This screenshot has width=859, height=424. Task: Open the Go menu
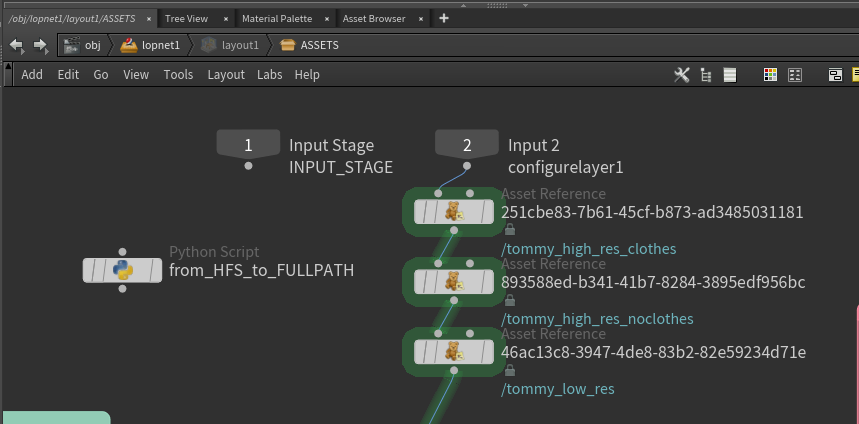pyautogui.click(x=101, y=75)
